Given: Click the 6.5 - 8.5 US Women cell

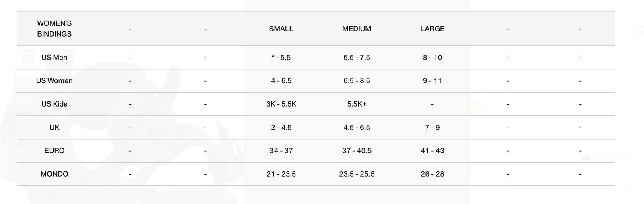Looking at the screenshot, I should 357,81.
